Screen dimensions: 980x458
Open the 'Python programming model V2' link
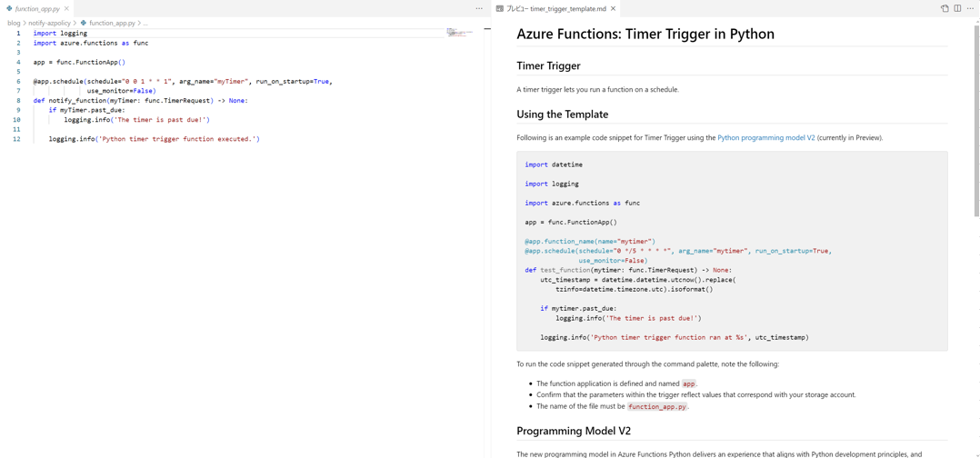pyautogui.click(x=766, y=137)
